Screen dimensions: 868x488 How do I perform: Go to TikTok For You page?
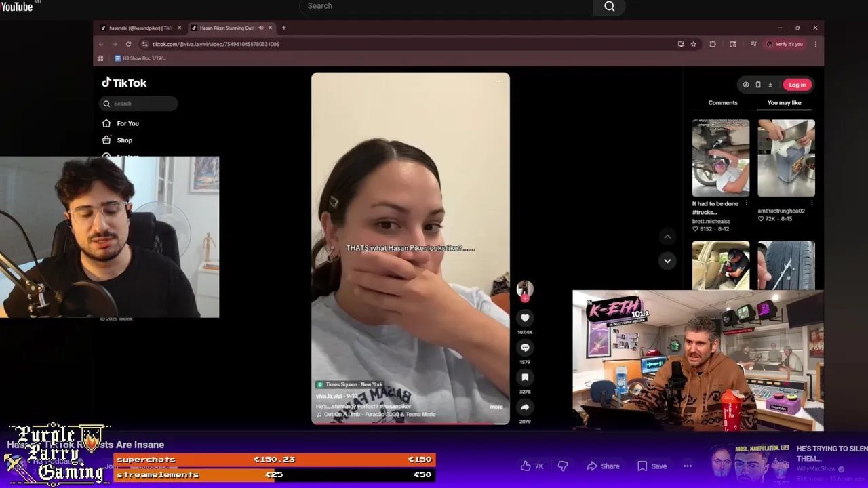pos(121,123)
